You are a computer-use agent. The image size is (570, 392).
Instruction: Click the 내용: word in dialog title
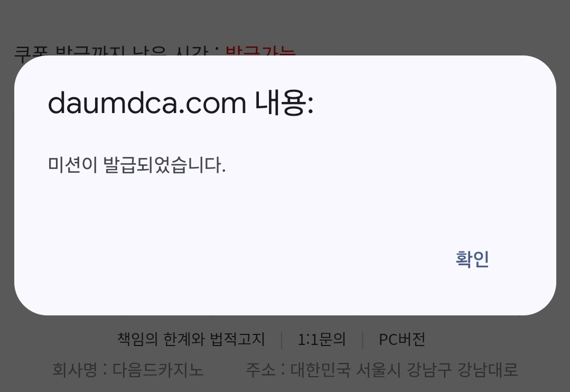coord(284,103)
